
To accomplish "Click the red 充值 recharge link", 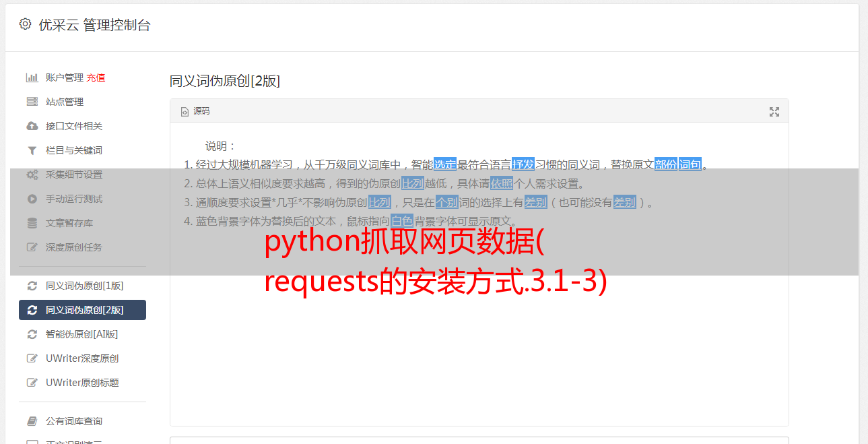I will (x=96, y=77).
